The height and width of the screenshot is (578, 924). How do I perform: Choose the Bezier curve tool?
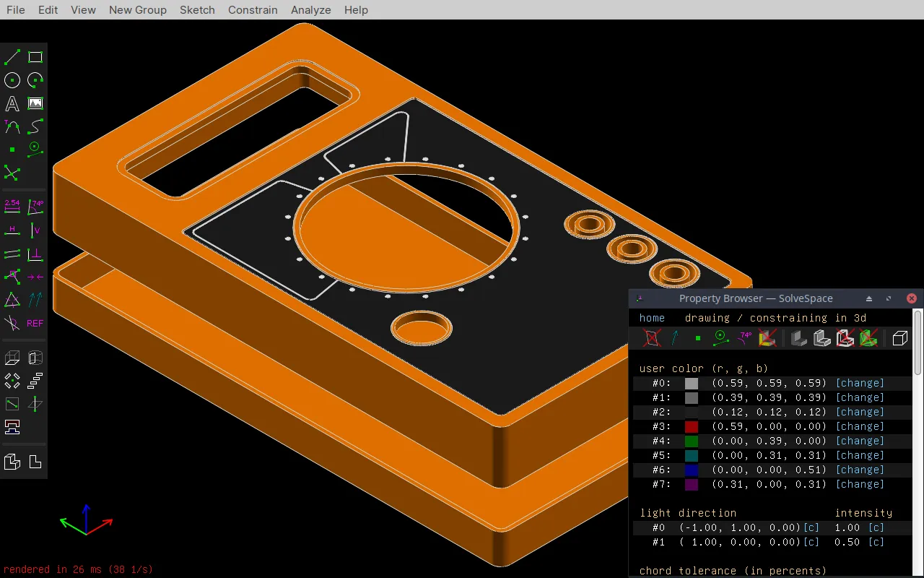35,126
